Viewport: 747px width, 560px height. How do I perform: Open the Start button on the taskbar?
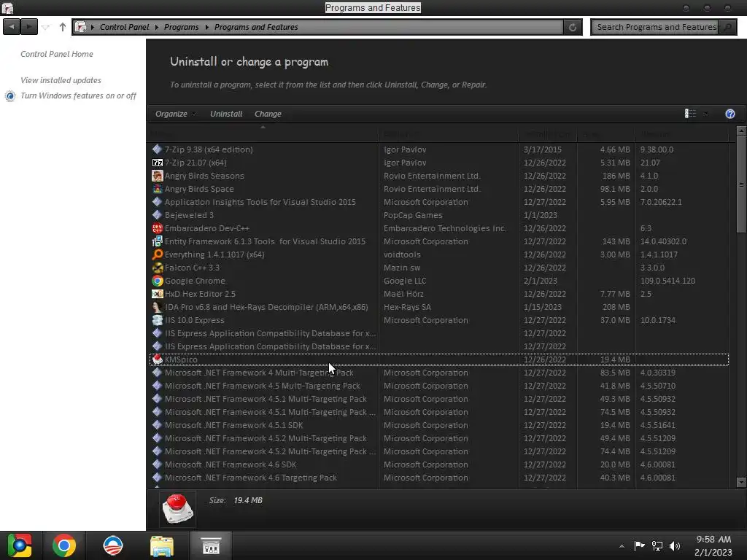(19, 545)
